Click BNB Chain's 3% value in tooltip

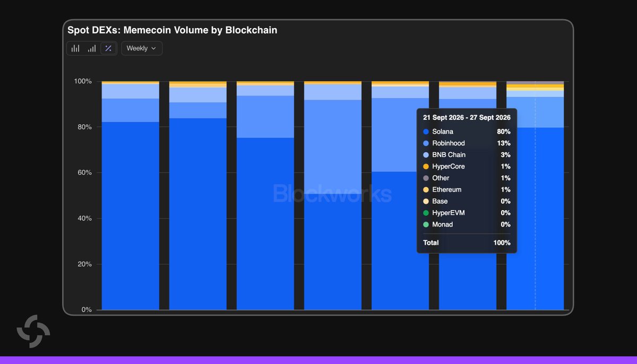(505, 155)
